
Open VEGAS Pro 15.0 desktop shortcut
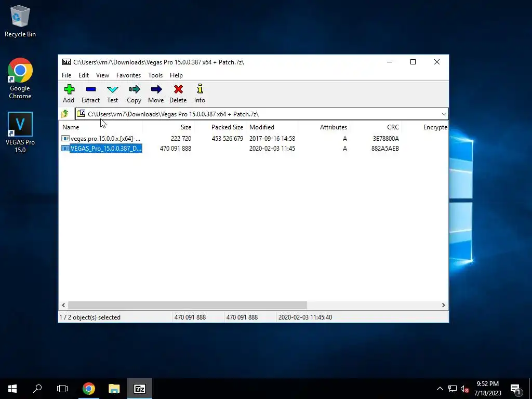point(20,132)
